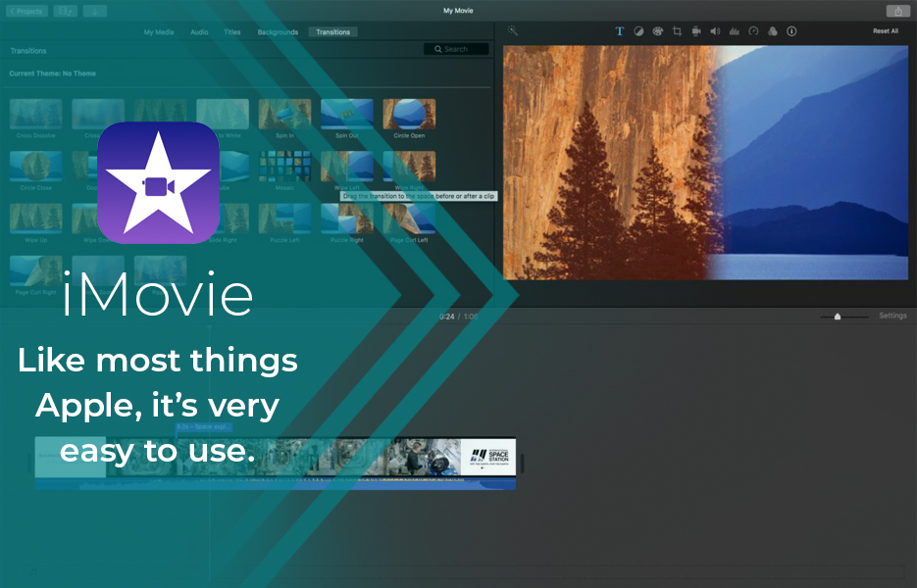Image resolution: width=917 pixels, height=588 pixels.
Task: Open the Backgrounds tab
Action: (x=278, y=32)
